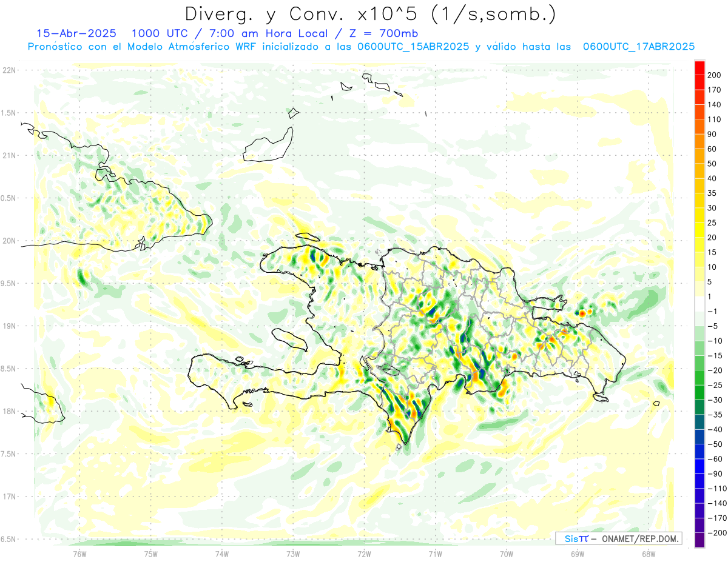The image size is (728, 562).
Task: Click the "7.5N" latitude label
Action: click(8, 453)
